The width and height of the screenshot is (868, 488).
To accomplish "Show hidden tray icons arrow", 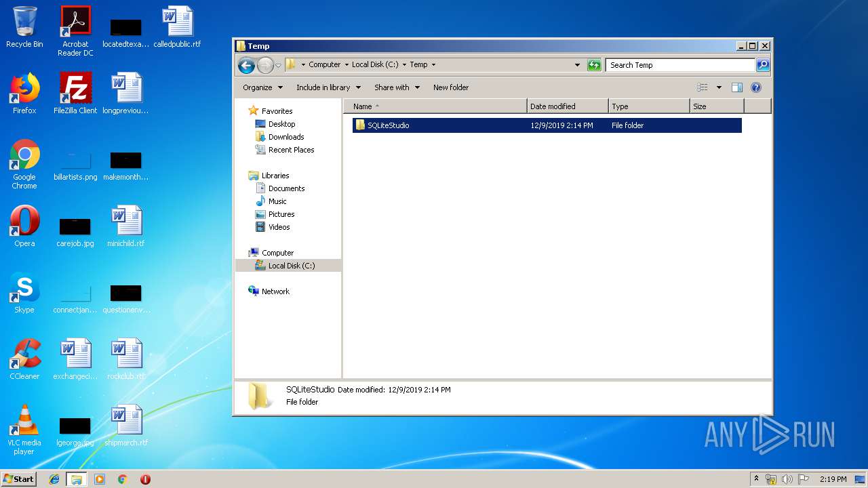I will click(x=756, y=479).
